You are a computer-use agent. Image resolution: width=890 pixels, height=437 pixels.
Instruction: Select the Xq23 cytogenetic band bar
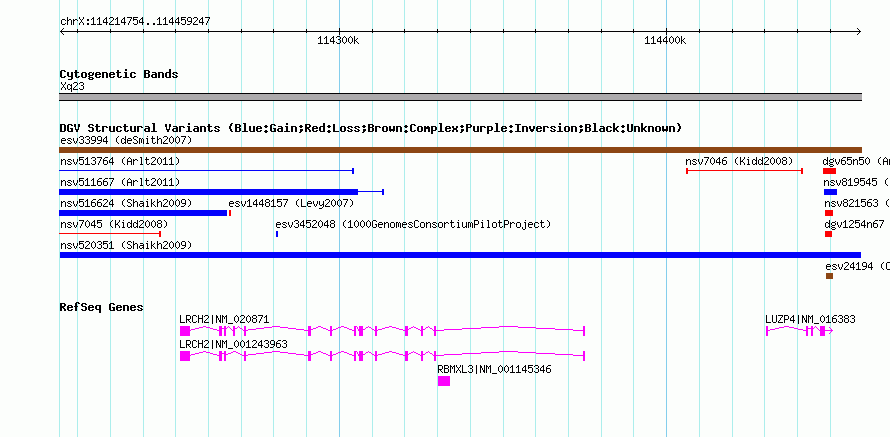pos(460,97)
